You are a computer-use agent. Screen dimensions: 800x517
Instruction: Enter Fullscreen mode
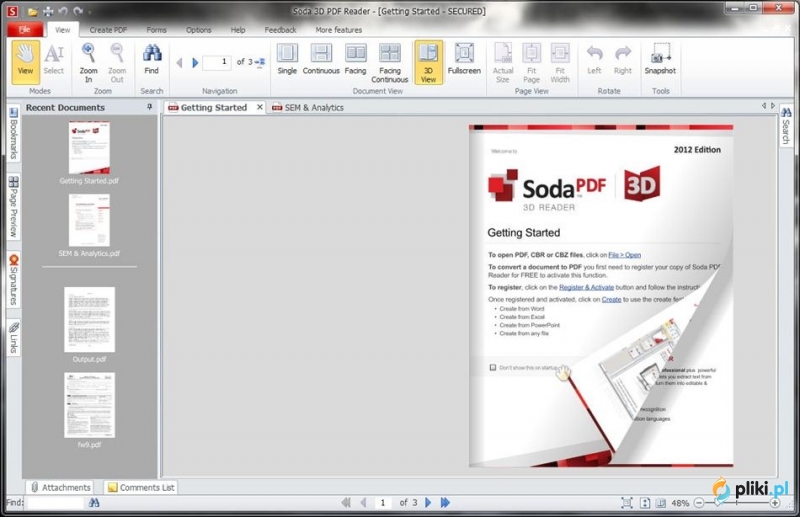click(x=464, y=60)
